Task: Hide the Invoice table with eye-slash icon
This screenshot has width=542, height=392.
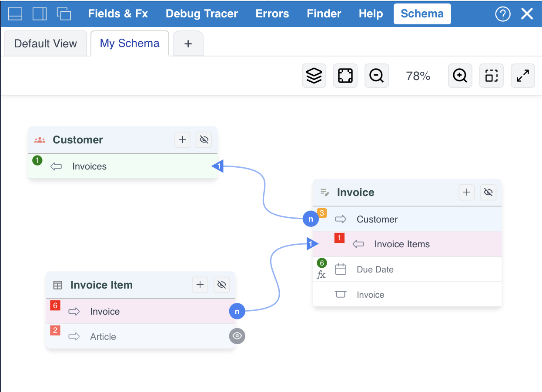Action: pyautogui.click(x=488, y=192)
